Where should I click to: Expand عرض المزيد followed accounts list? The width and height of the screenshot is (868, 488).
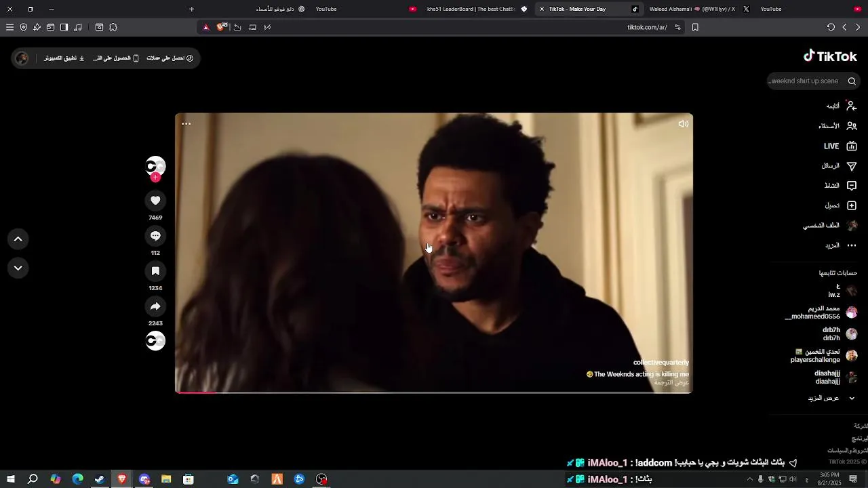[832, 398]
